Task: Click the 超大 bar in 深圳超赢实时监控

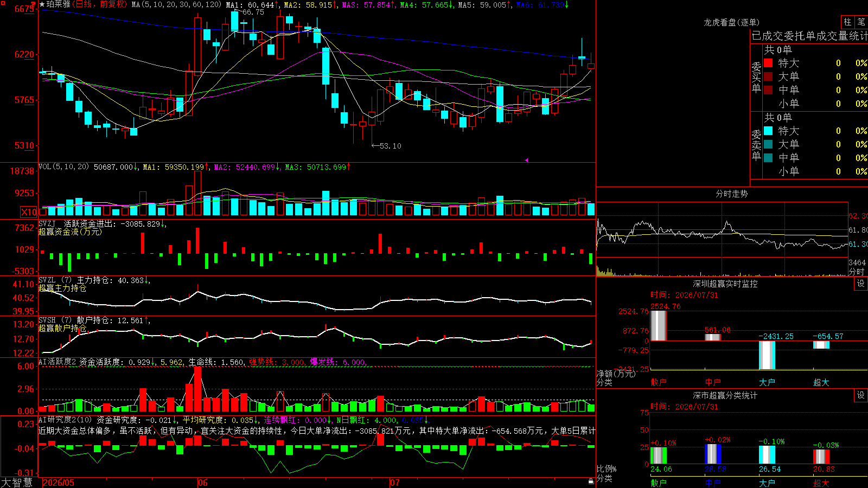Action: [x=821, y=345]
